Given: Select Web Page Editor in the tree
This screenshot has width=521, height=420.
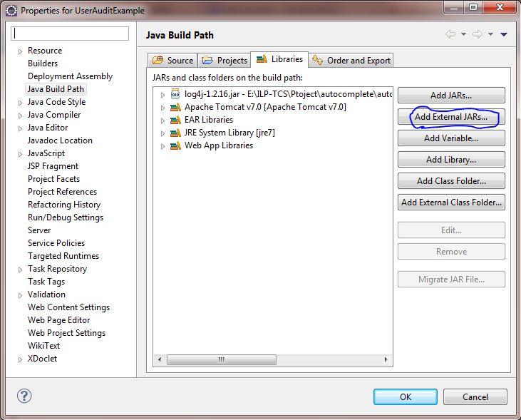Looking at the screenshot, I should tap(59, 320).
